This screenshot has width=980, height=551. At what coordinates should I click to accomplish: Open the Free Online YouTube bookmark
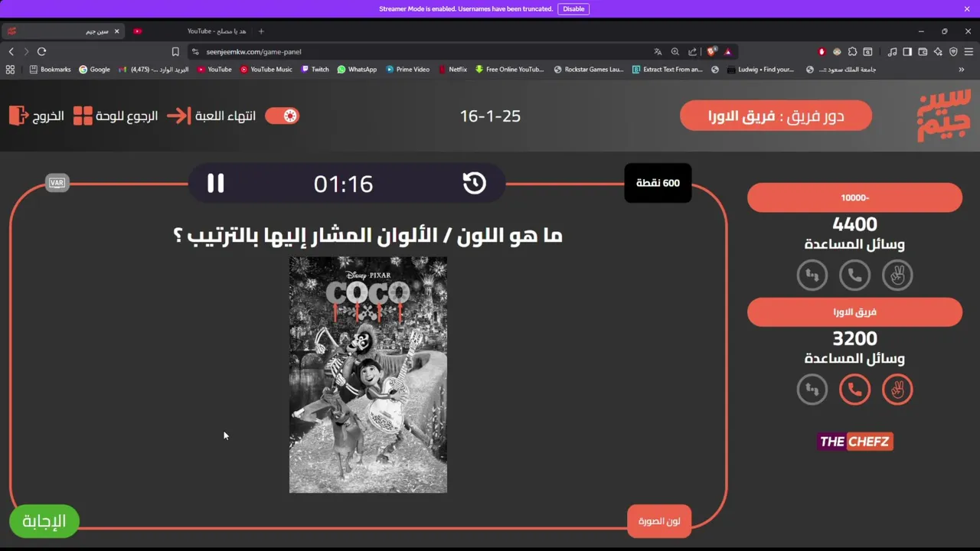[509, 69]
